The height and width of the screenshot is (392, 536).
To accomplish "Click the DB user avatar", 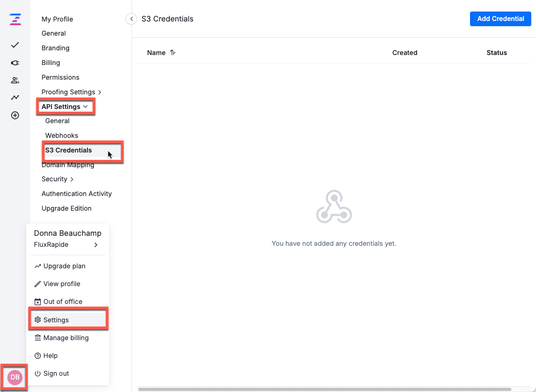I will [15, 377].
